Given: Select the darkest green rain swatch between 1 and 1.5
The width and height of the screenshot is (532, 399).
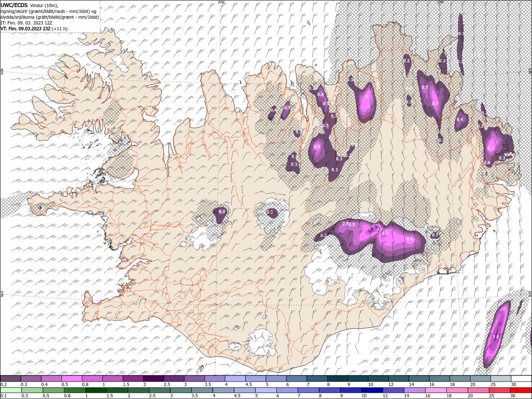Looking at the screenshot, I should coord(96,390).
